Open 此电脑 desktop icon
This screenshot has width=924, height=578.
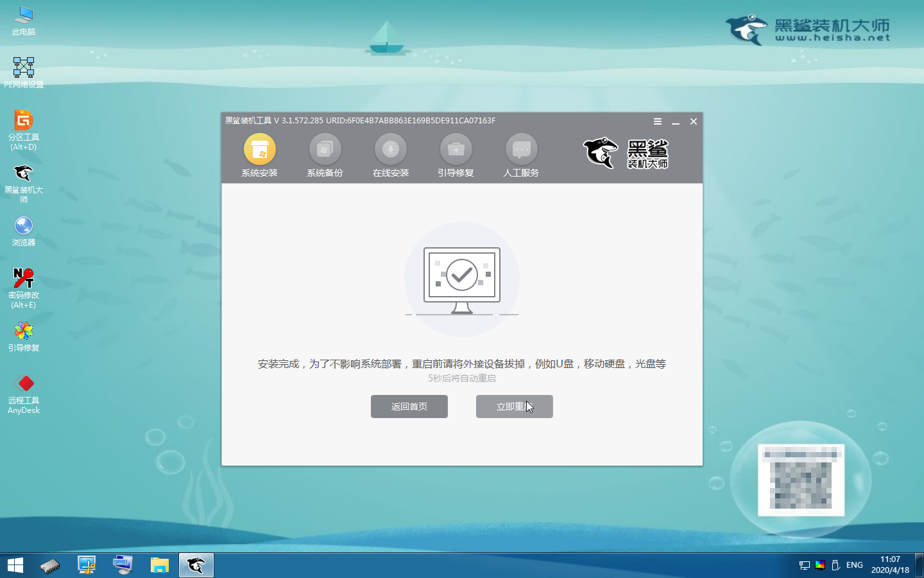pos(24,21)
